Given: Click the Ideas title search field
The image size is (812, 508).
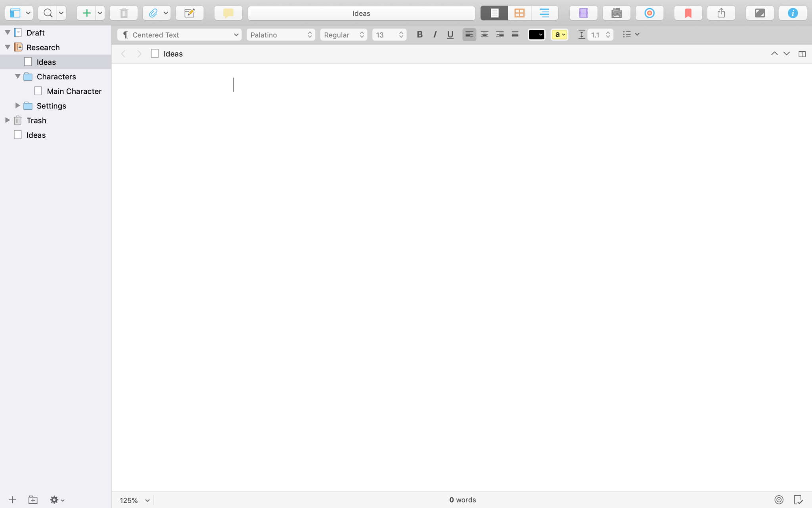Looking at the screenshot, I should click(x=361, y=13).
